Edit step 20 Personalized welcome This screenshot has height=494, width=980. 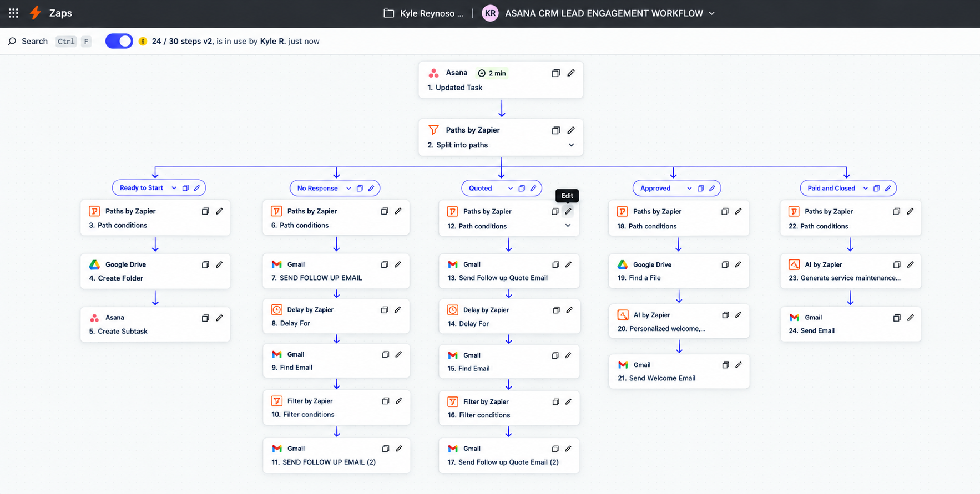pyautogui.click(x=739, y=315)
